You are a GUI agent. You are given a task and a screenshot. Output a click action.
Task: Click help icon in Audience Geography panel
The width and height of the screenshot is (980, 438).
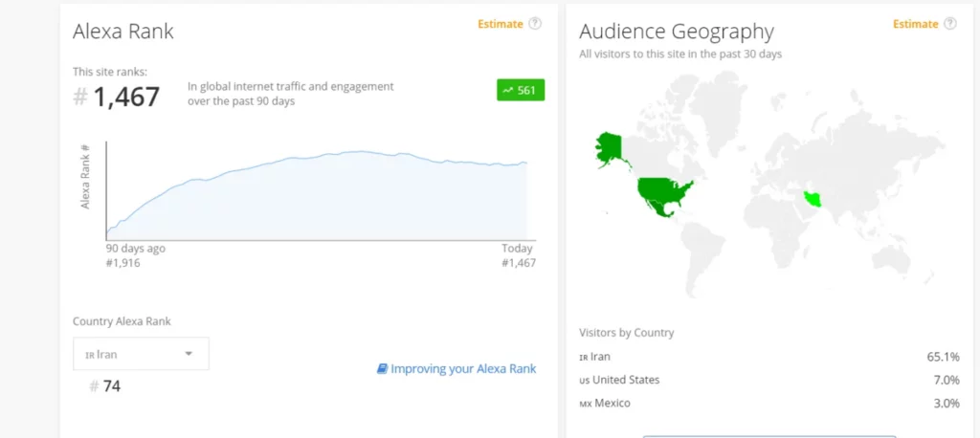click(949, 24)
